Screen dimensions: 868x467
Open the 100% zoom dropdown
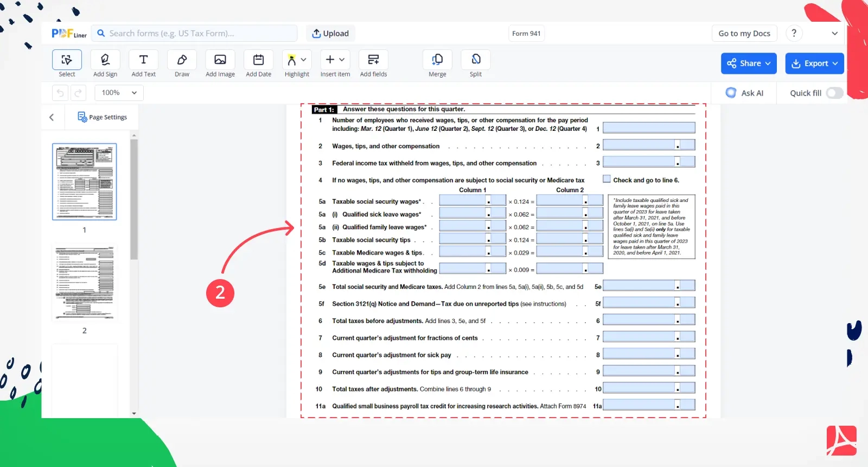[x=119, y=93]
